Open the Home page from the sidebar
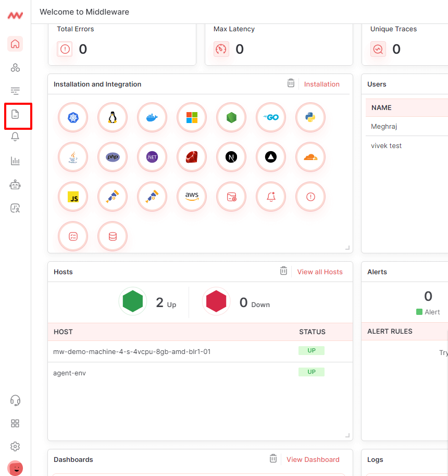448x476 pixels. point(15,44)
